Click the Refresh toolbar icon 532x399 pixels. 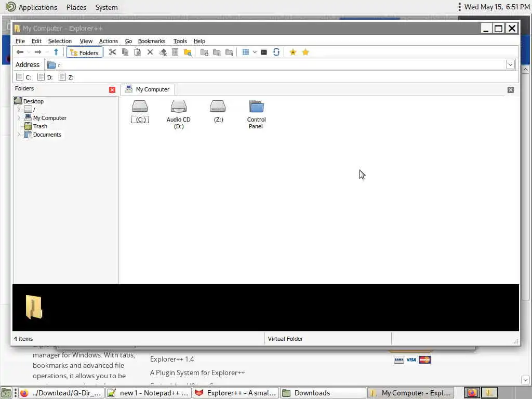tap(276, 52)
